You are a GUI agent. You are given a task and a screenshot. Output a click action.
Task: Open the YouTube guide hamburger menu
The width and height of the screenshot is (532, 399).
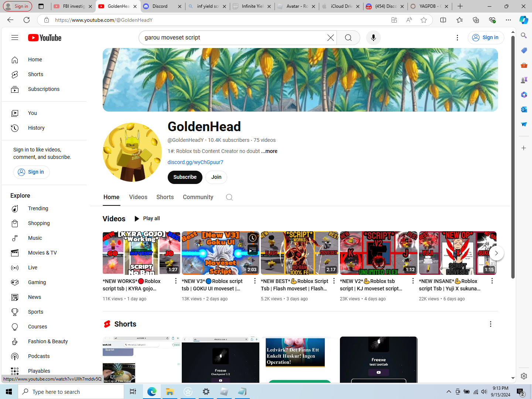pos(15,37)
